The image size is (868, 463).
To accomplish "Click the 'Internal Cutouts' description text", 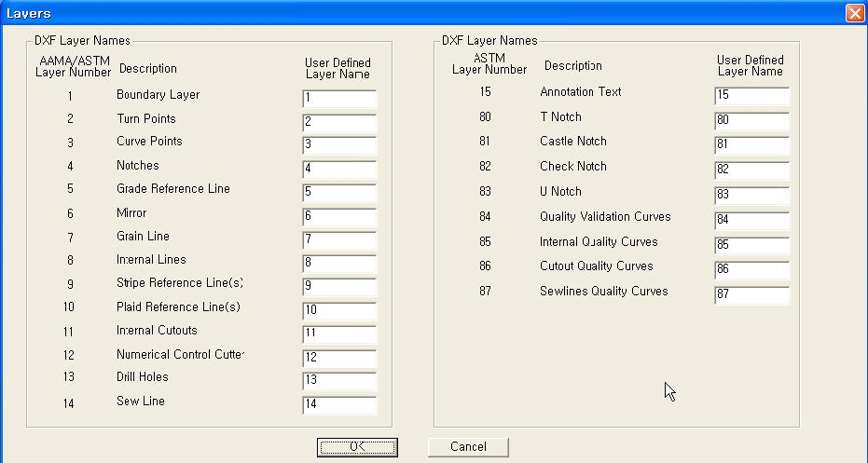I will 157,330.
